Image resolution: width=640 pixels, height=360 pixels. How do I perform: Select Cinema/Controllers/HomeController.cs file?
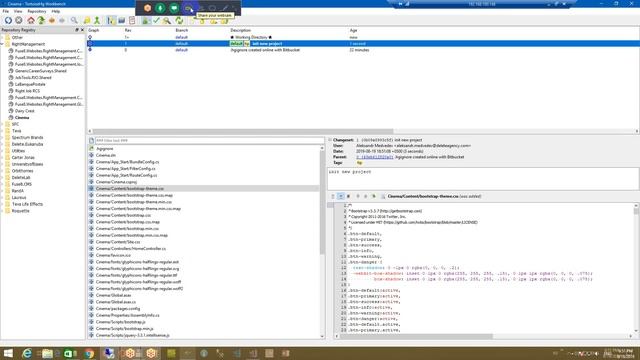coord(131,249)
